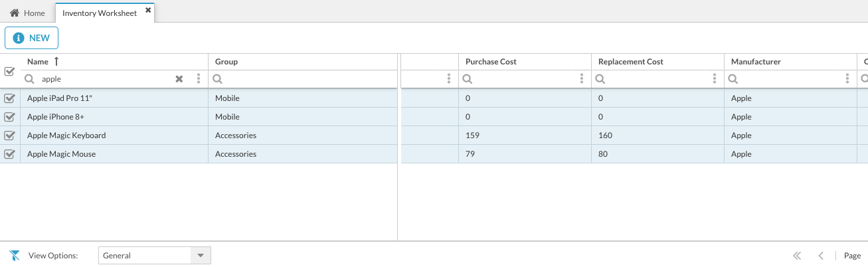Image resolution: width=868 pixels, height=267 pixels.
Task: Select the Apple Magic Mouse name cell
Action: (x=114, y=154)
